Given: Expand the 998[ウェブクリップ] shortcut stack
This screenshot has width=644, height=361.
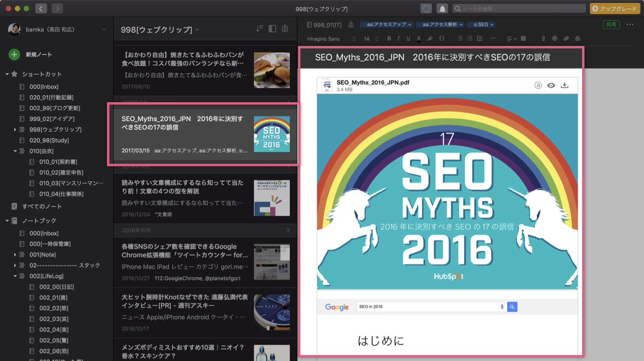Looking at the screenshot, I should pyautogui.click(x=15, y=130).
